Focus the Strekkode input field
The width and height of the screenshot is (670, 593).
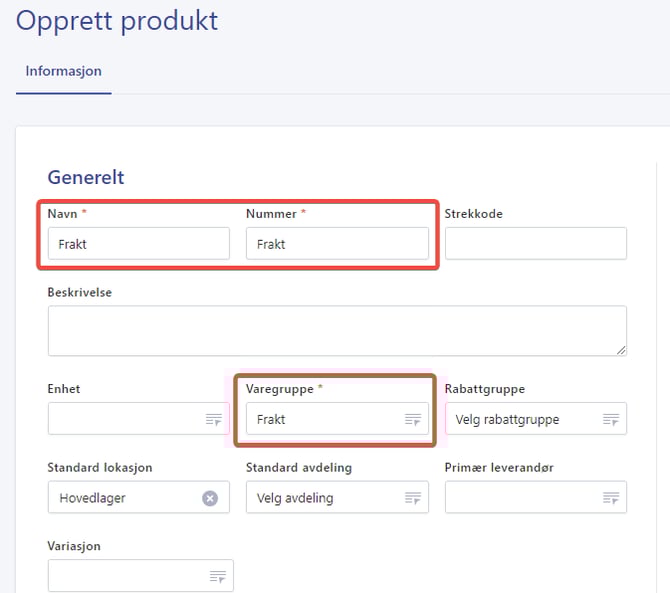click(x=535, y=244)
